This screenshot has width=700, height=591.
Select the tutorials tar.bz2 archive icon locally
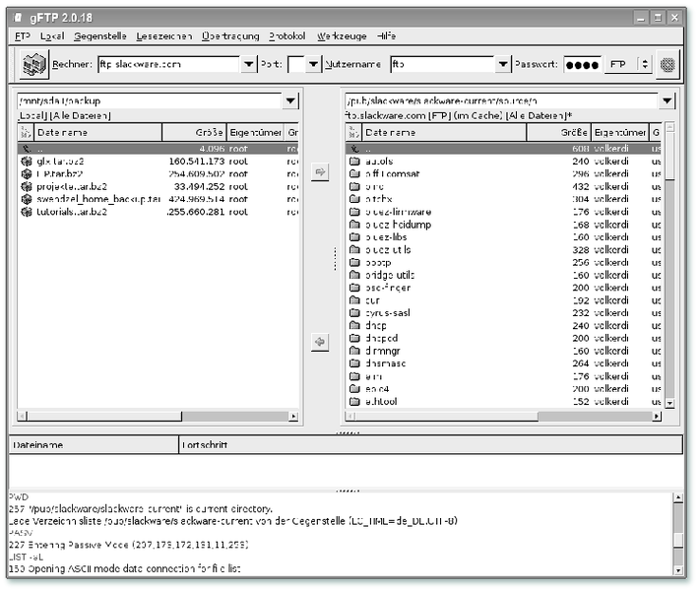point(27,211)
